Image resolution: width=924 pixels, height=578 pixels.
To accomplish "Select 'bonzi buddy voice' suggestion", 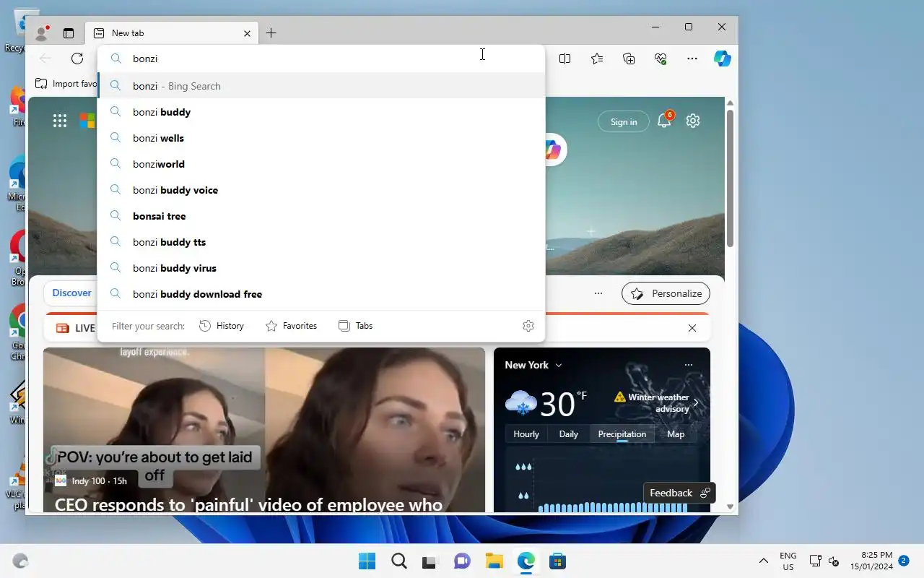I will pyautogui.click(x=321, y=190).
